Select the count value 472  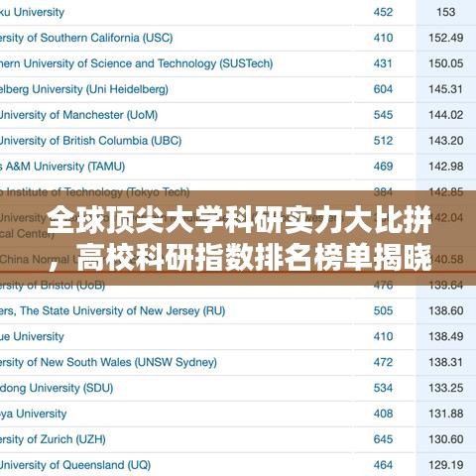pyautogui.click(x=383, y=362)
